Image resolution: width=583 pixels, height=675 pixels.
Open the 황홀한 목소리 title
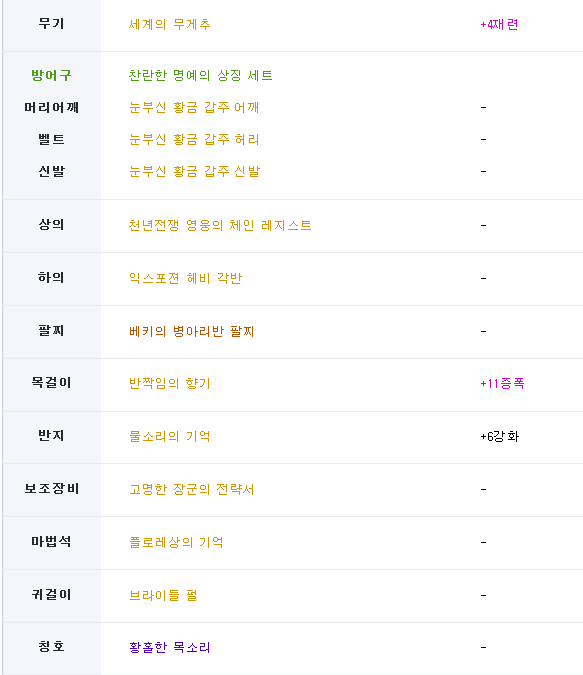(x=170, y=647)
